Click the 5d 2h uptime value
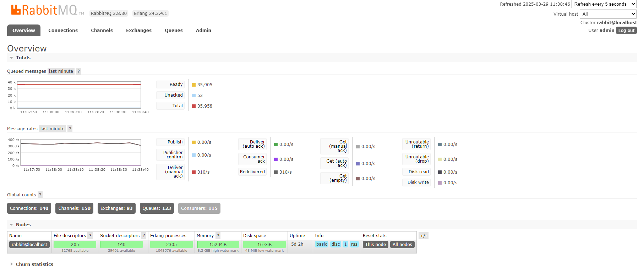 [297, 244]
